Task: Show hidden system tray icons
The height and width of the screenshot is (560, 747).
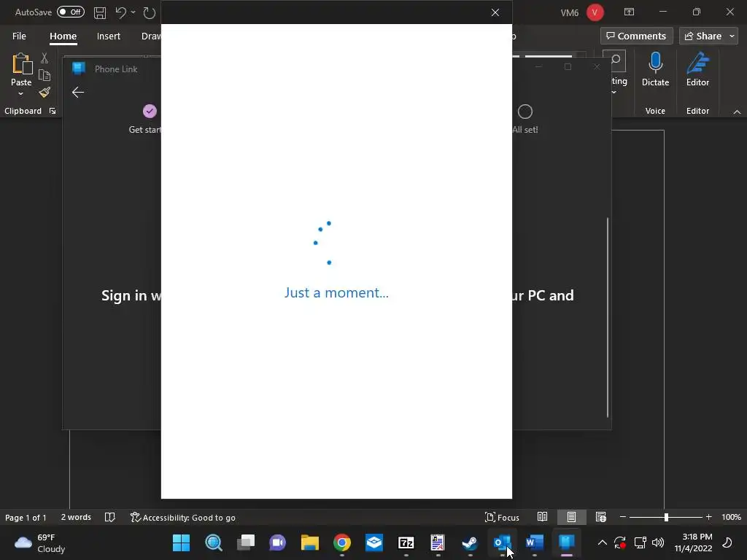Action: point(602,542)
